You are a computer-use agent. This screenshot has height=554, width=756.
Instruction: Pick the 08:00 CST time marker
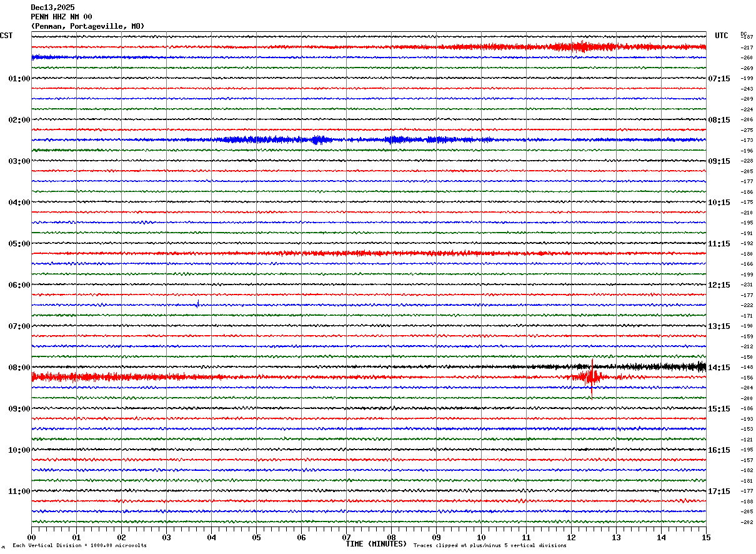[19, 368]
